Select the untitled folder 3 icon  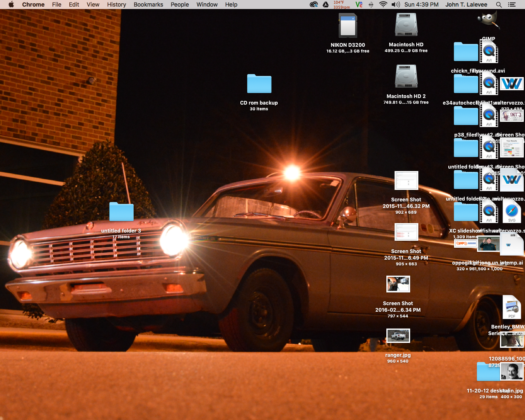pyautogui.click(x=121, y=212)
